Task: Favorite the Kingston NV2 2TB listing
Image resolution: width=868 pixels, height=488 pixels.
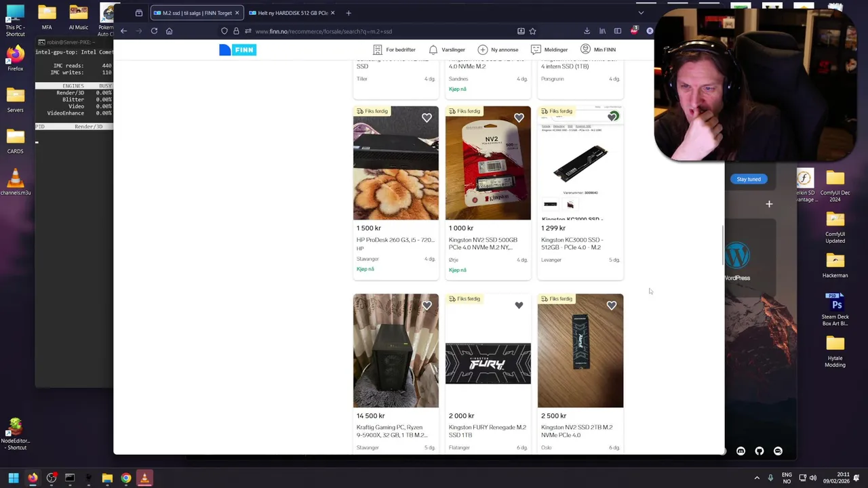Action: (612, 306)
